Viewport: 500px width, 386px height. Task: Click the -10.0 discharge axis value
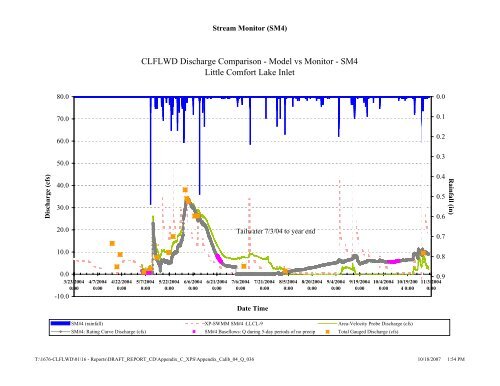[62, 296]
